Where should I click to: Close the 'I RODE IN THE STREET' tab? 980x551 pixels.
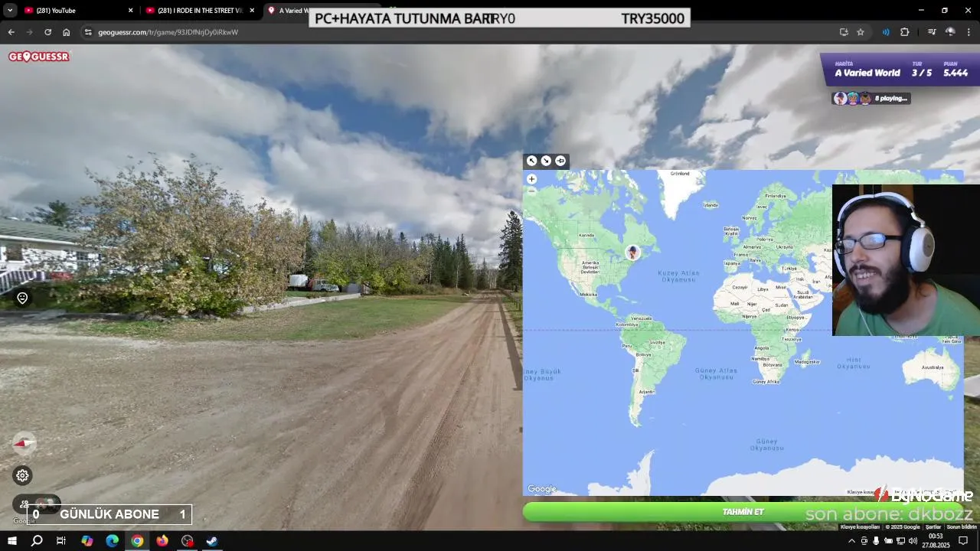tap(252, 11)
